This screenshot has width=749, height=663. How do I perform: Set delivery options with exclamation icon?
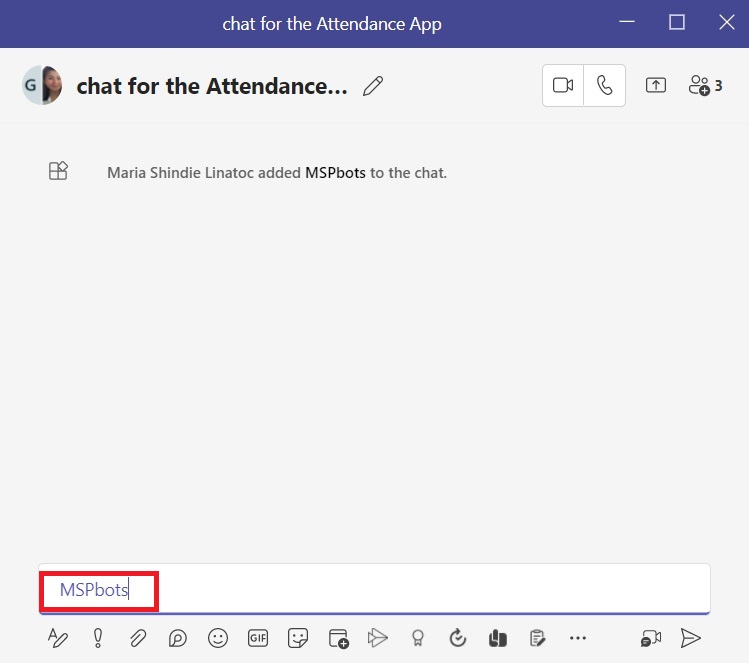[x=98, y=638]
